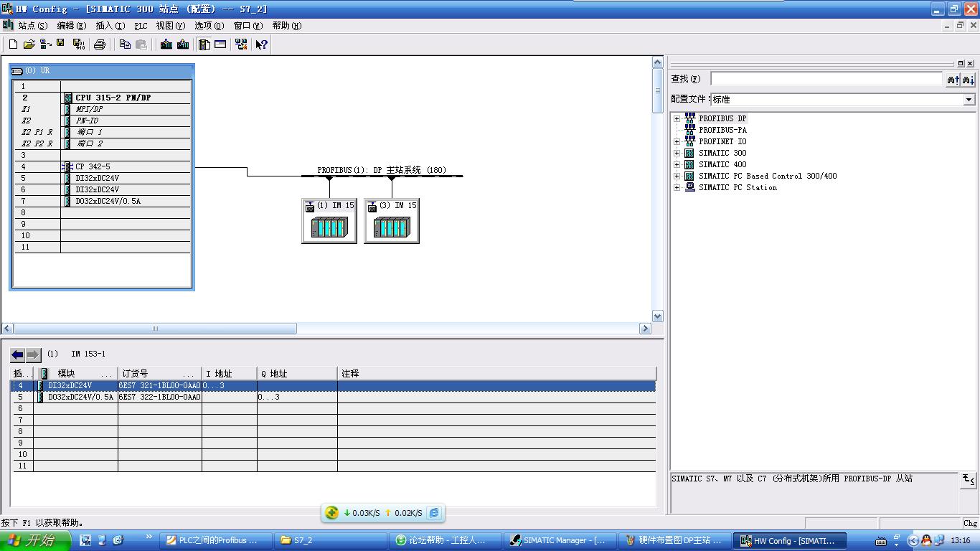980x551 pixels.
Task: Click the back arrow navigation button
Action: click(x=17, y=354)
